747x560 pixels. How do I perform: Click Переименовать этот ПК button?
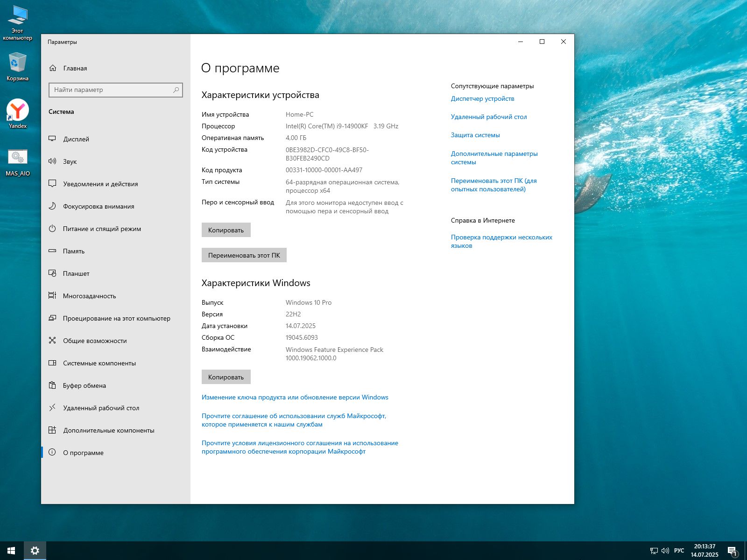[244, 255]
